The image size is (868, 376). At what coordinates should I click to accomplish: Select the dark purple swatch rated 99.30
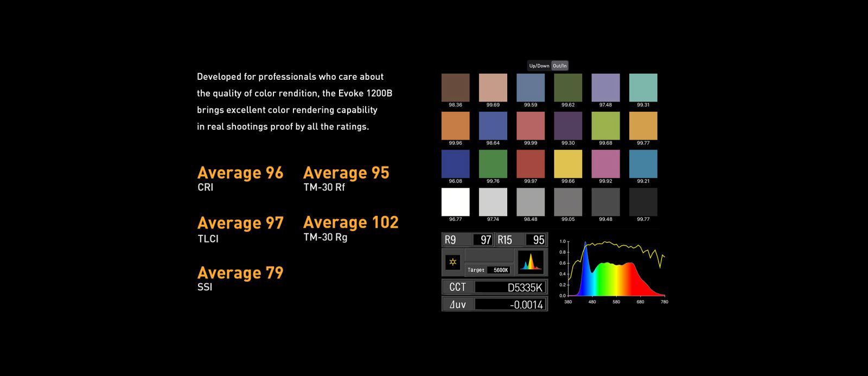(568, 126)
